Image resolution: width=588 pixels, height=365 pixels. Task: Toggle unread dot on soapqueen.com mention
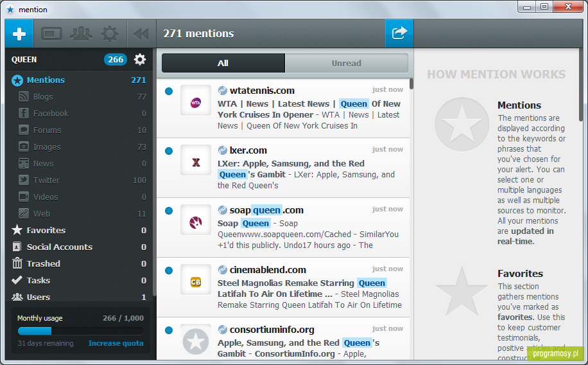coord(169,211)
